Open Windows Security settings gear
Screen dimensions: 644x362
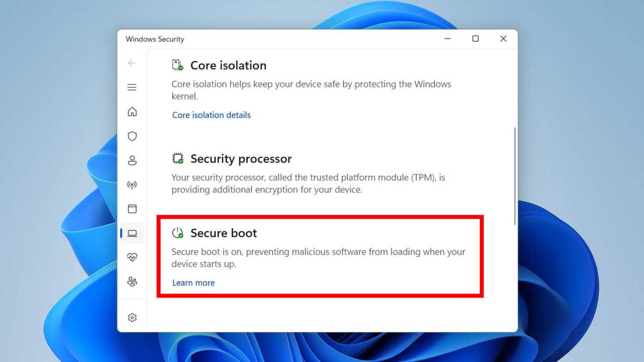(x=132, y=317)
